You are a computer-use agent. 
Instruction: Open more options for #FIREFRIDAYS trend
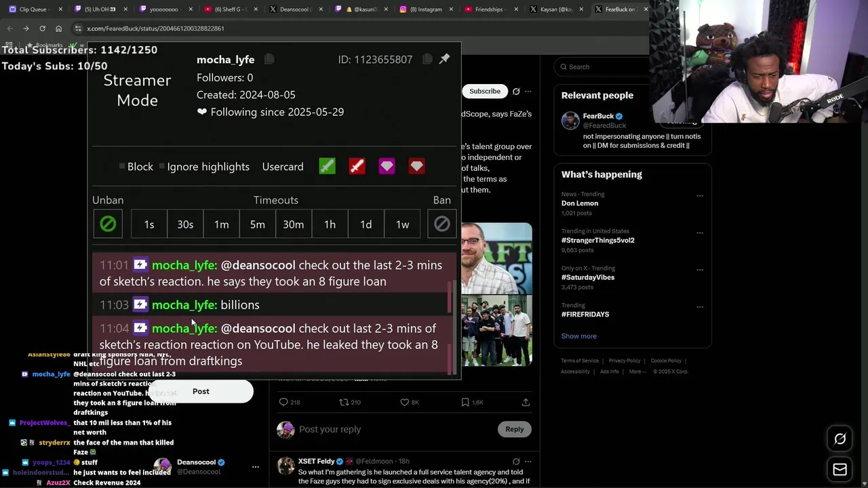(700, 306)
